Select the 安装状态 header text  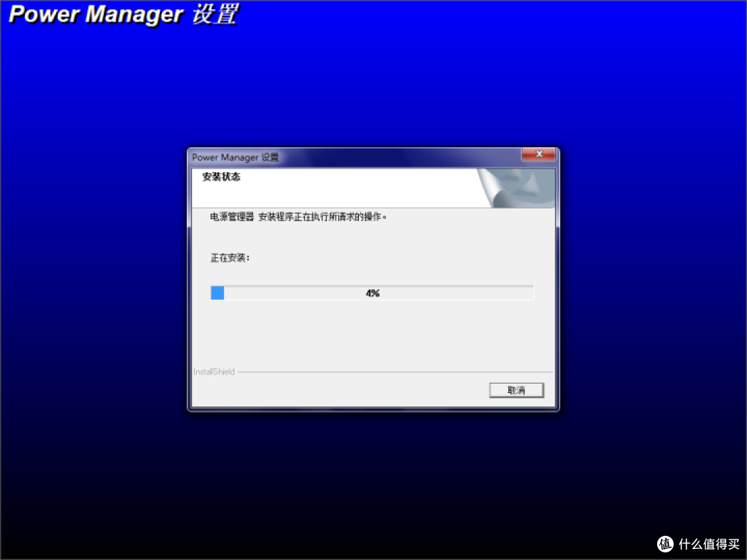tap(221, 177)
